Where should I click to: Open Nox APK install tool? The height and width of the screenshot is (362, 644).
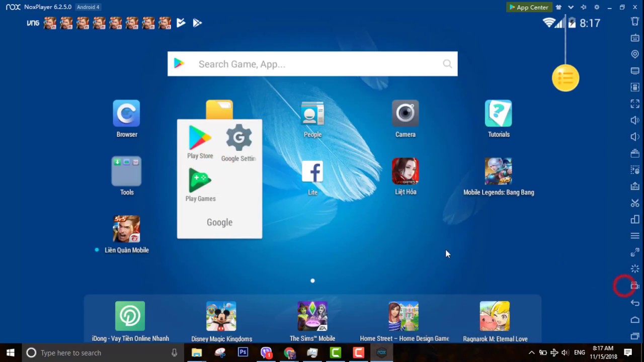(635, 186)
